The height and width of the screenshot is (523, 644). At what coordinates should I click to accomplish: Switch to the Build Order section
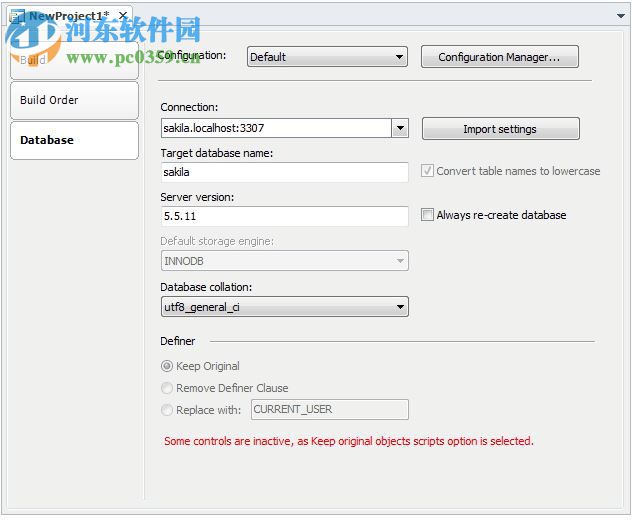pyautogui.click(x=74, y=100)
